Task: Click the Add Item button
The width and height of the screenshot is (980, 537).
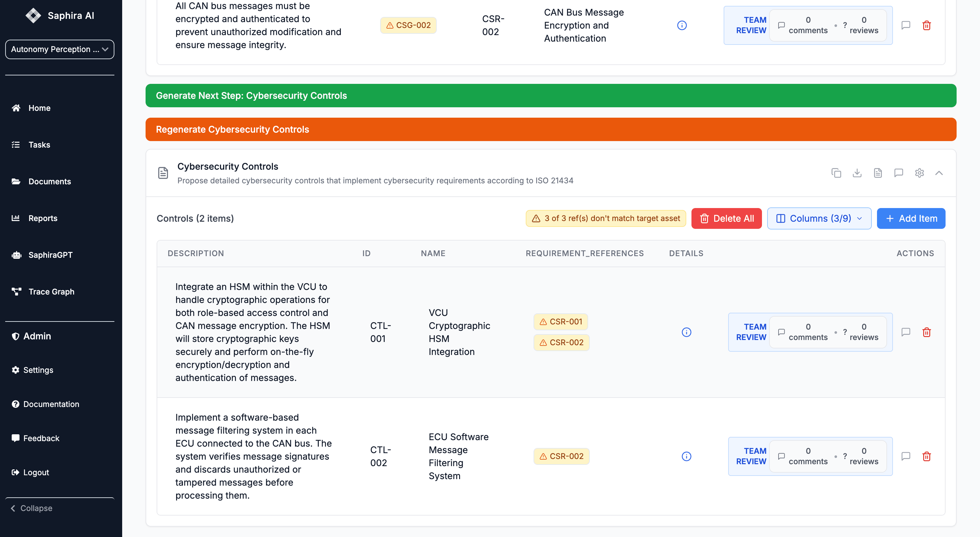Action: tap(910, 218)
